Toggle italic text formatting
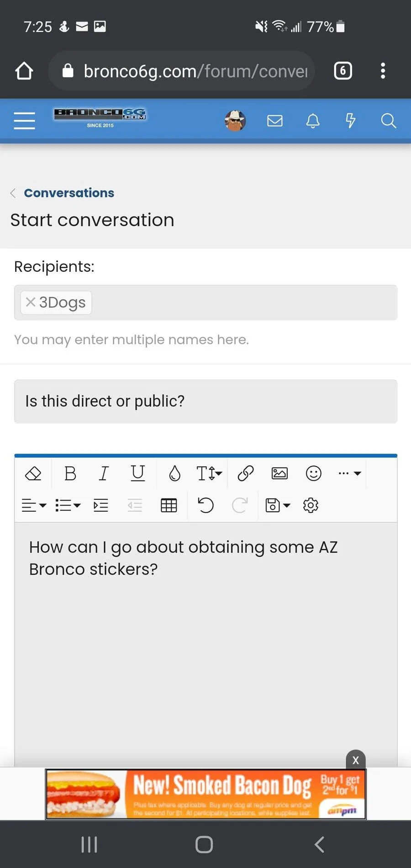Viewport: 411px width, 868px height. [104, 473]
